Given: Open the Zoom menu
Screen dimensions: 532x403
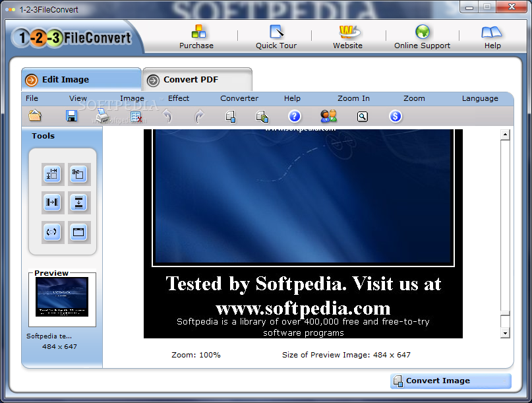Looking at the screenshot, I should pyautogui.click(x=414, y=98).
